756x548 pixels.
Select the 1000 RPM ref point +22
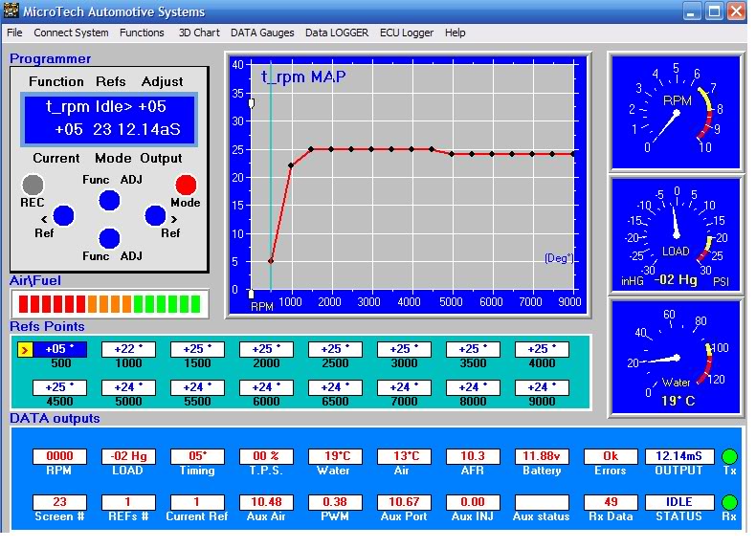pos(128,349)
